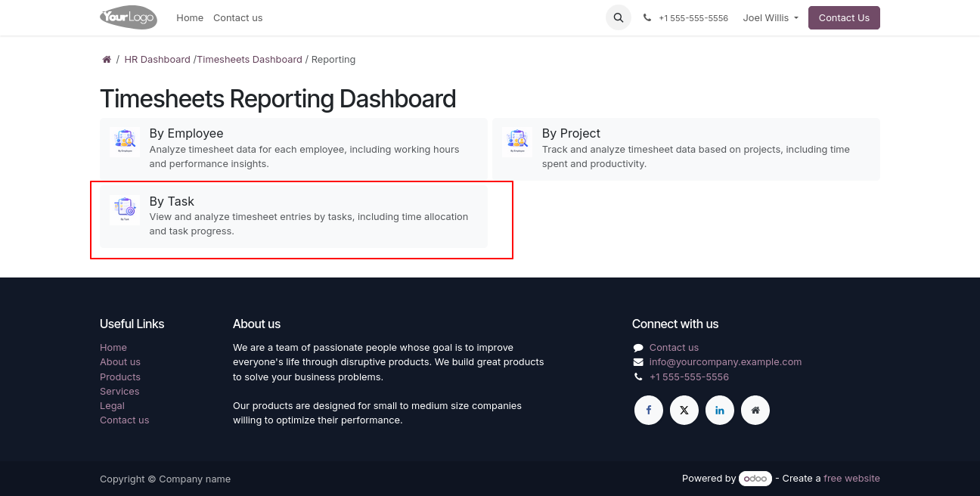Expand the Joel Willis user dropdown

point(770,18)
